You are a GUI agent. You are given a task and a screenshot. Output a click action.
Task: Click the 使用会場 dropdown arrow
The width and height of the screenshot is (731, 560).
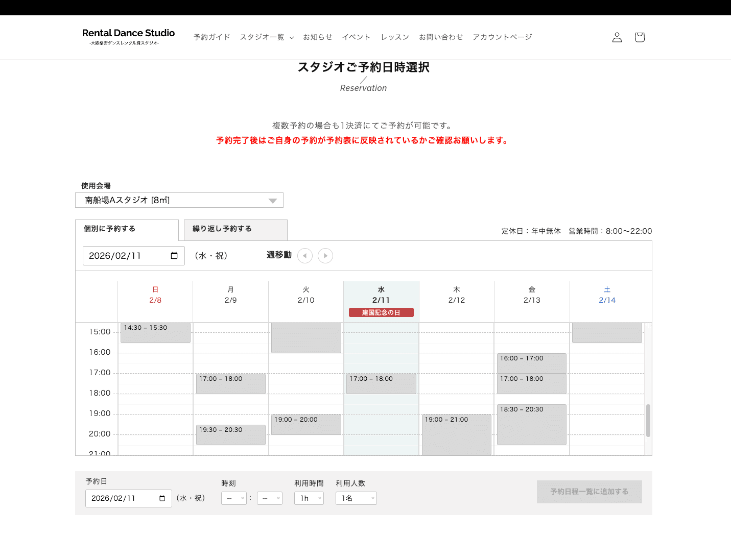[272, 200]
